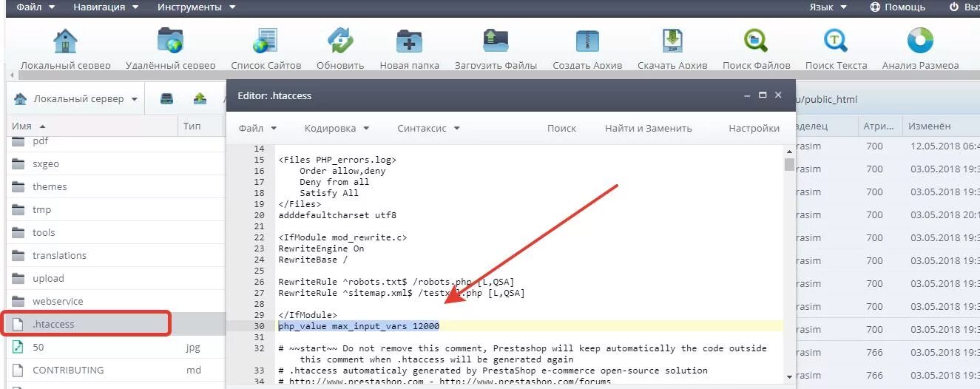
Task: Select the 50 jpg image file icon
Action: point(18,347)
